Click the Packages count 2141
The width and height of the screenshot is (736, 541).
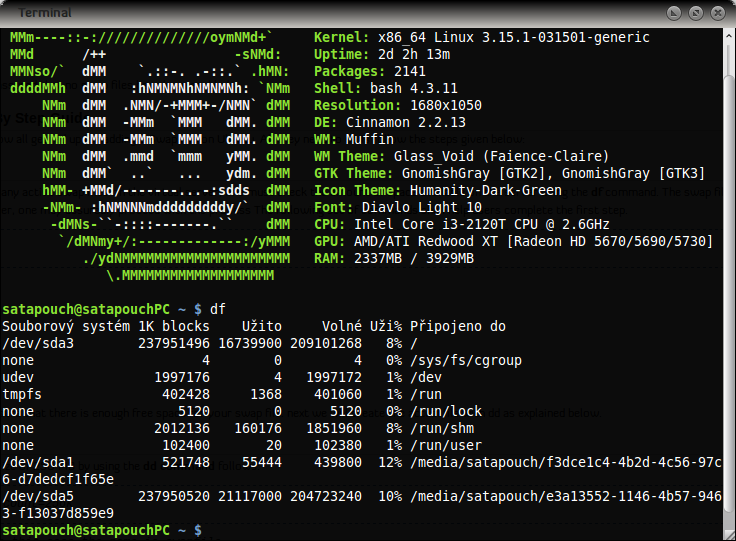point(410,71)
